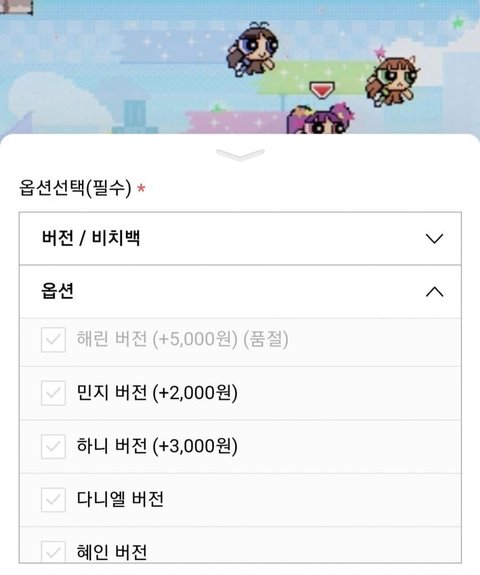Click the blue-eyed pixel character with antenna

[253, 49]
